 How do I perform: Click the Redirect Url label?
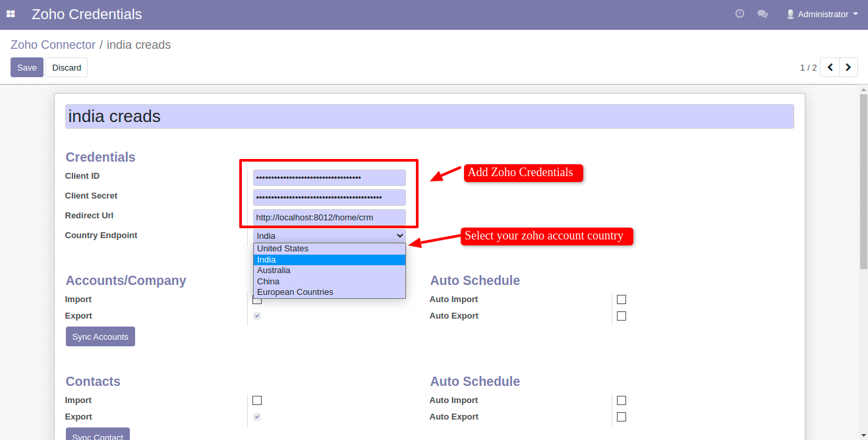(89, 216)
